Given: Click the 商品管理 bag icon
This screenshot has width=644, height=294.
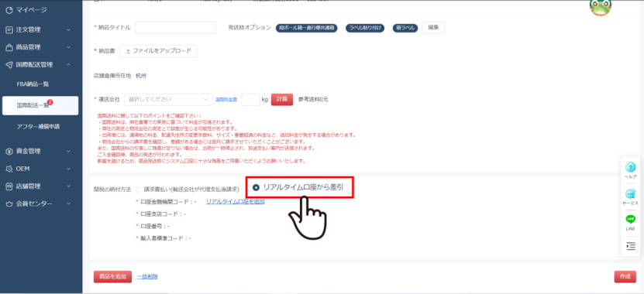Looking at the screenshot, I should coord(9,47).
